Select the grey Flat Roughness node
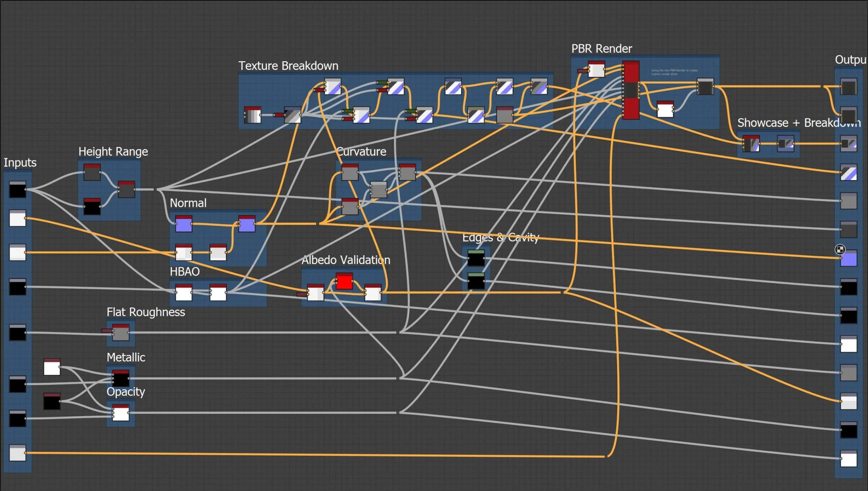 tap(121, 332)
